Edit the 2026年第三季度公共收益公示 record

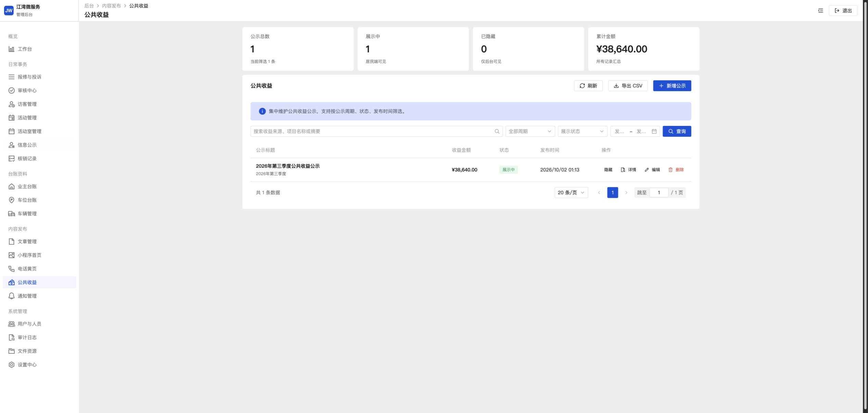[x=652, y=170]
